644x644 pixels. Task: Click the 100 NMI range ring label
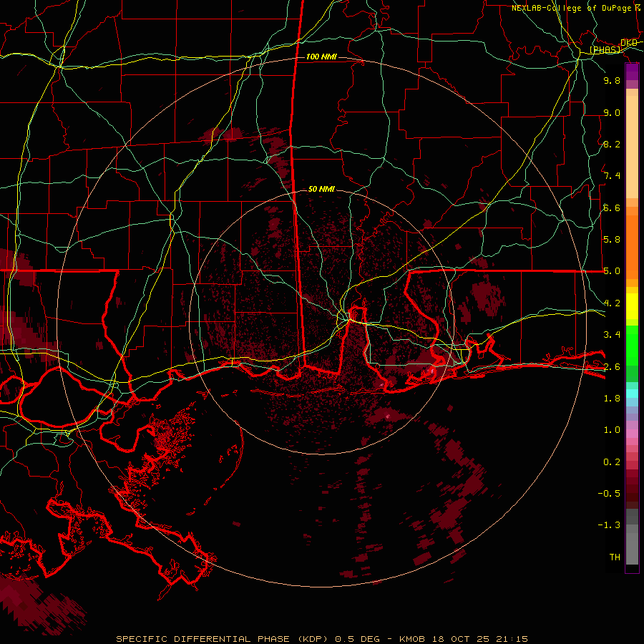coord(321,57)
